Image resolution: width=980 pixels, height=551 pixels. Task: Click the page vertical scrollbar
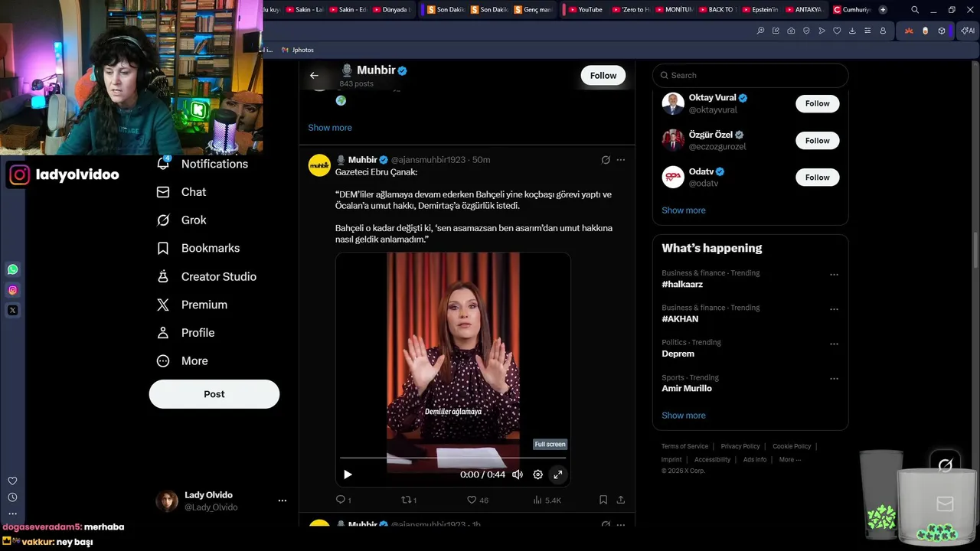pos(975,249)
